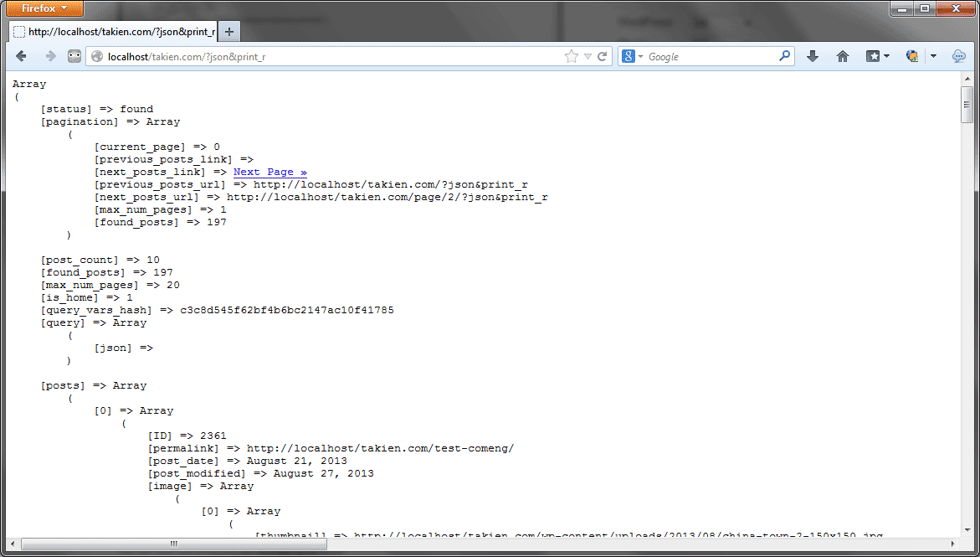Viewport: 980px width, 557px height.
Task: Open the Downloads arrow button
Action: (x=813, y=56)
